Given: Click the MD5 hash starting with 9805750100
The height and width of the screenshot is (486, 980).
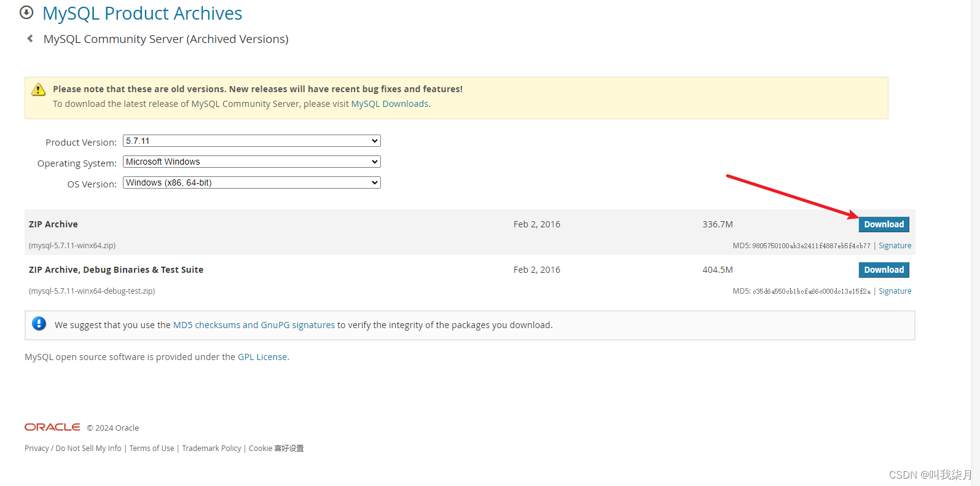Looking at the screenshot, I should [x=811, y=246].
